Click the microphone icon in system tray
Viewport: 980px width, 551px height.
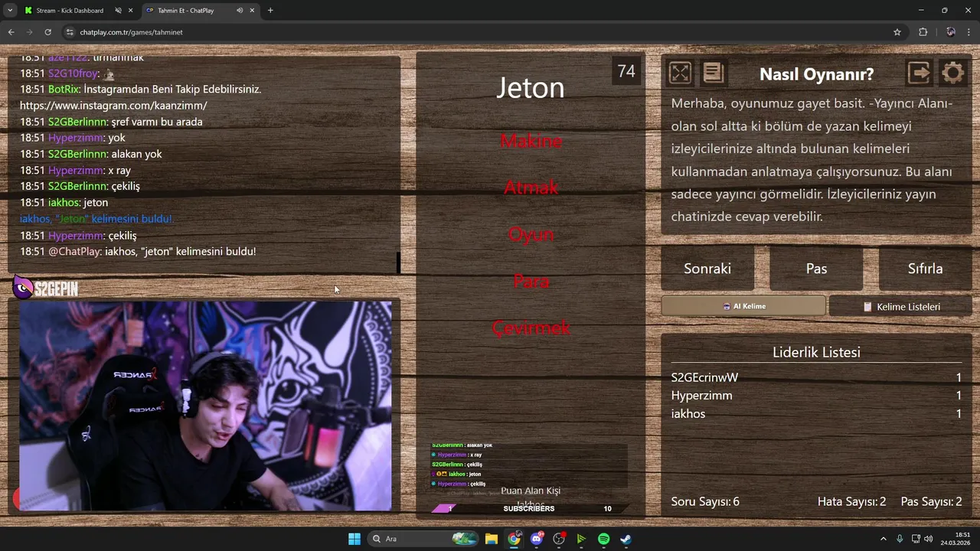(x=900, y=539)
